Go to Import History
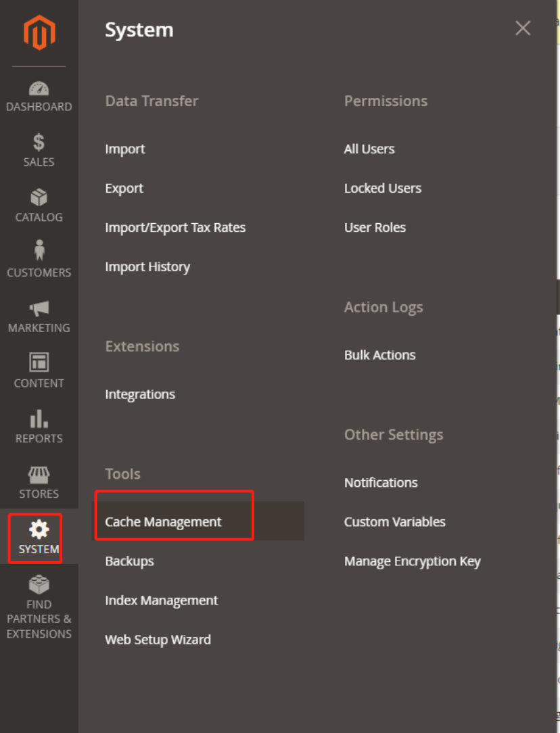 (147, 266)
